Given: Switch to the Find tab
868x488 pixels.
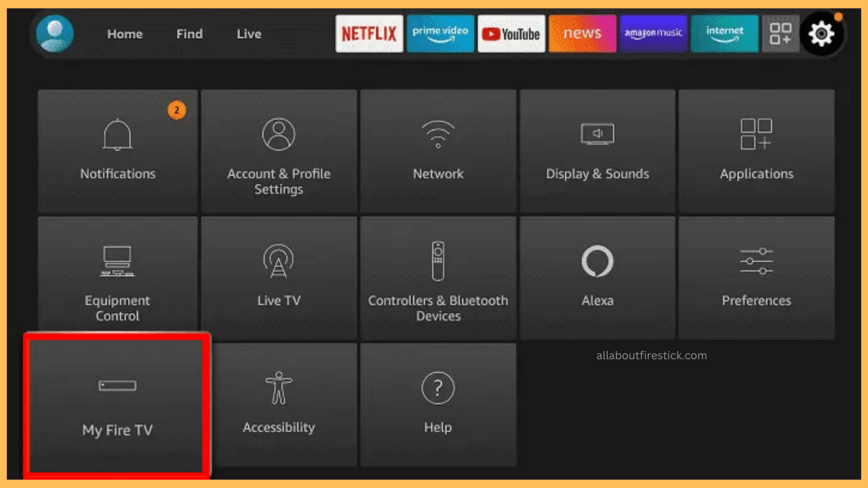Looking at the screenshot, I should coord(189,33).
